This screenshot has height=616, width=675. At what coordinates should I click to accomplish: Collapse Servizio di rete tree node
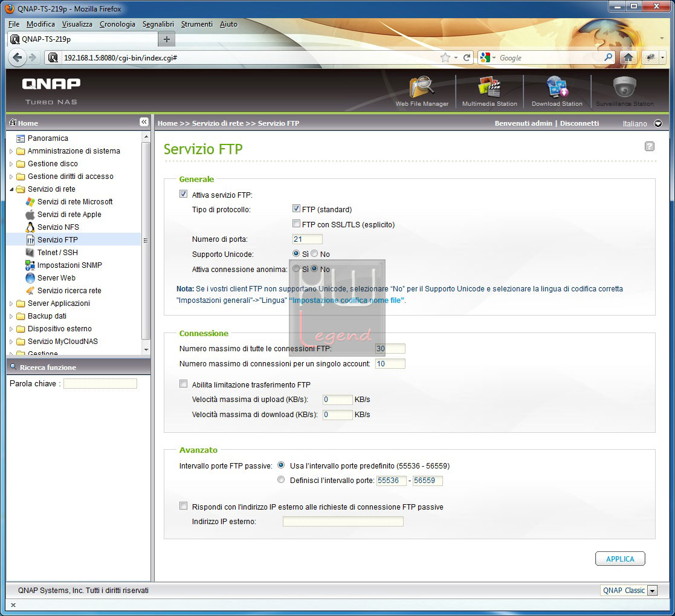point(11,189)
